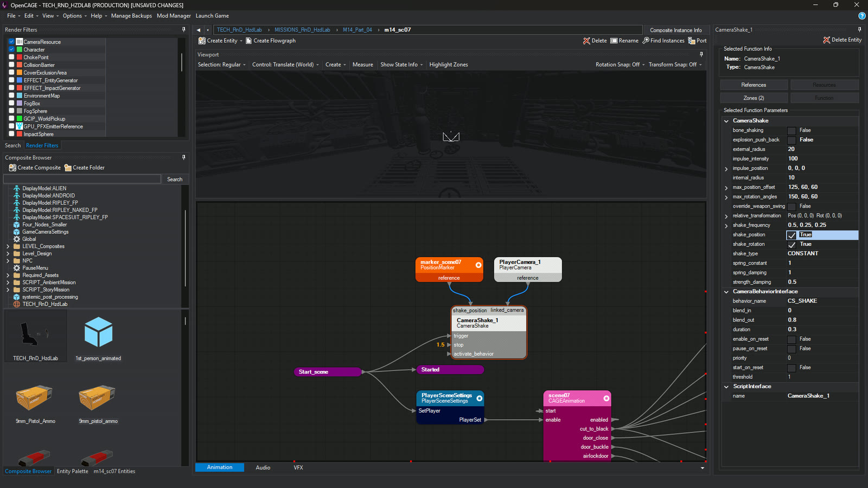Check the ChokePoint render filter
The height and width of the screenshot is (488, 868).
11,56
